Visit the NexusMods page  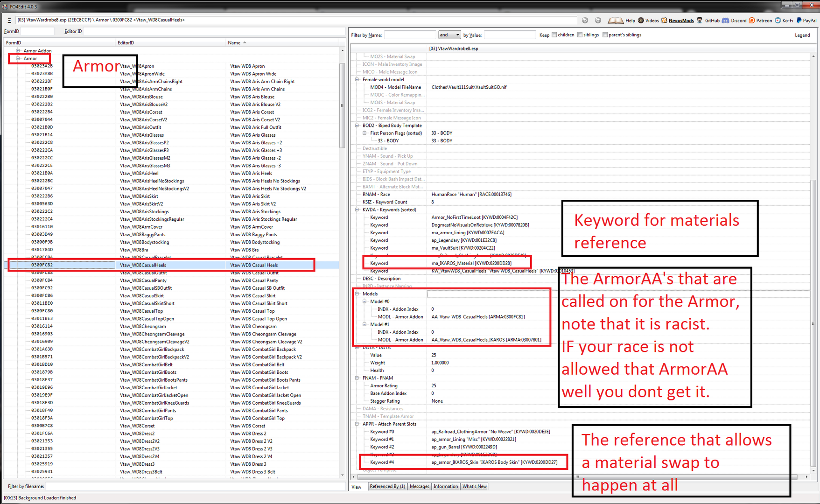(x=677, y=21)
